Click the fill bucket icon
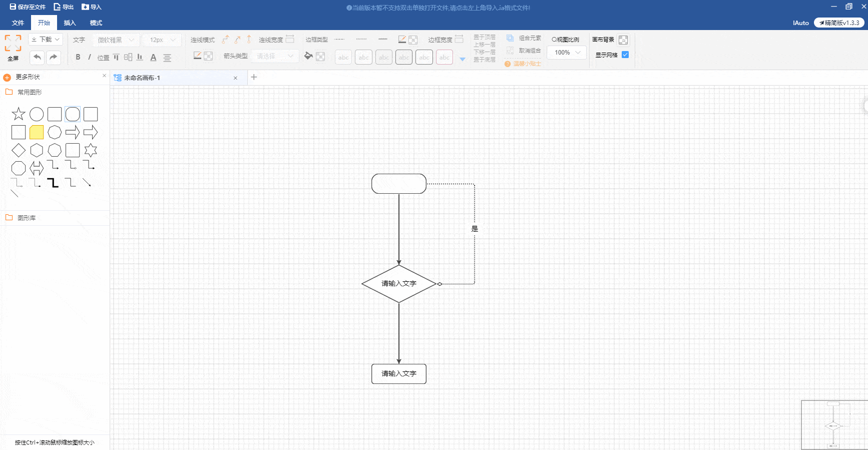Viewport: 868px width, 450px height. click(x=308, y=56)
